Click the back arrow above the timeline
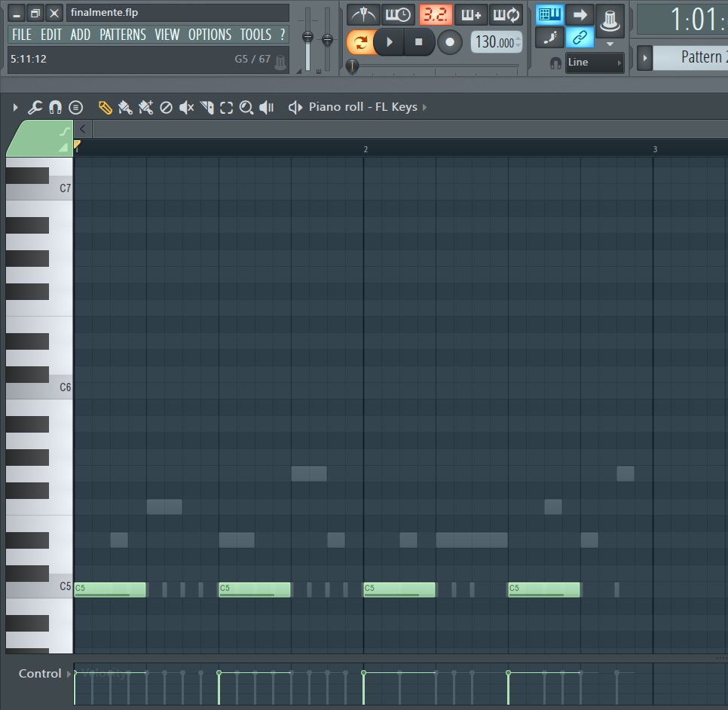This screenshot has height=710, width=728. click(x=83, y=129)
